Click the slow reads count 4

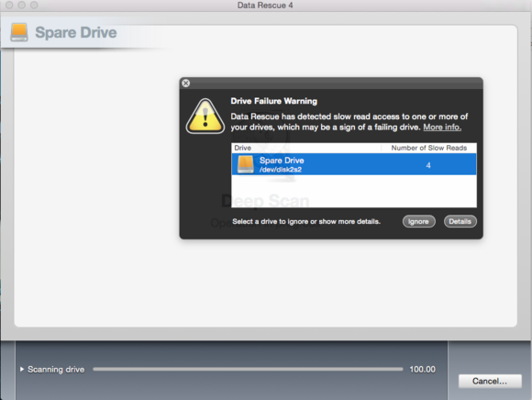click(428, 165)
